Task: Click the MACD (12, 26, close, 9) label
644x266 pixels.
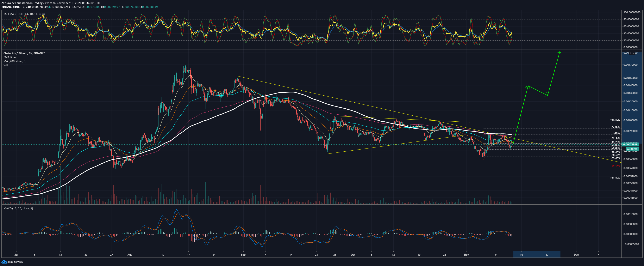Action: click(18, 208)
